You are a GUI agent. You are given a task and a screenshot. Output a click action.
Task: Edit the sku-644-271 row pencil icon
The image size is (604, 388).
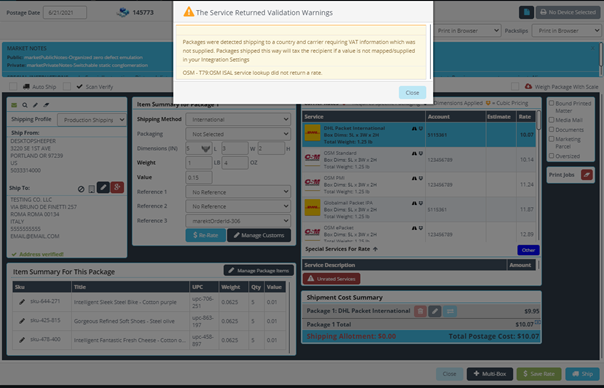(22, 302)
